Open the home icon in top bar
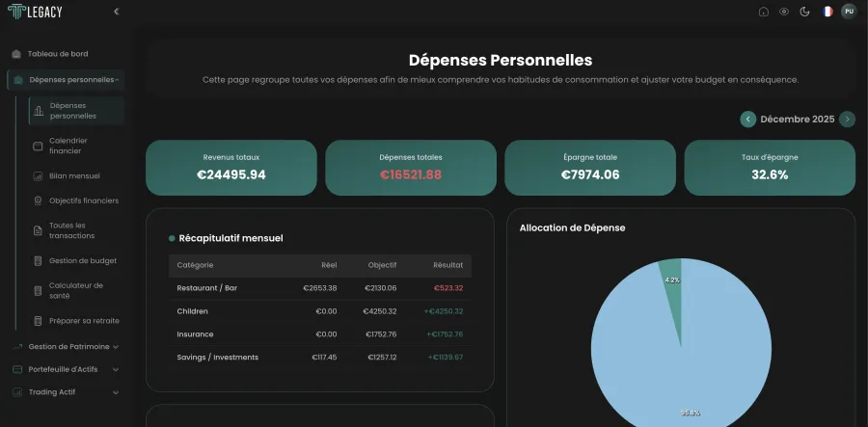Viewport: 868px width, 427px height. (x=764, y=12)
